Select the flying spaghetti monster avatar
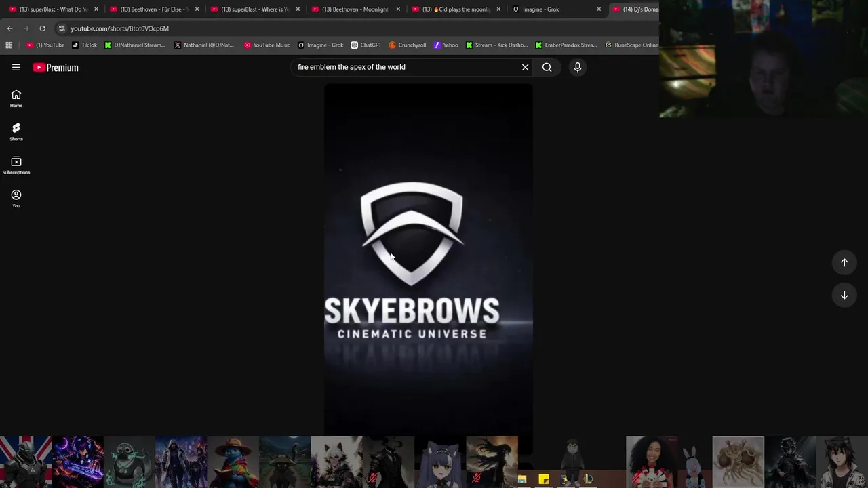 [738, 462]
